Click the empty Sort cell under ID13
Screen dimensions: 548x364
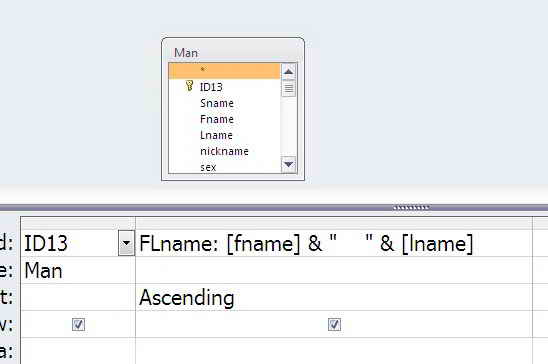tap(78, 297)
